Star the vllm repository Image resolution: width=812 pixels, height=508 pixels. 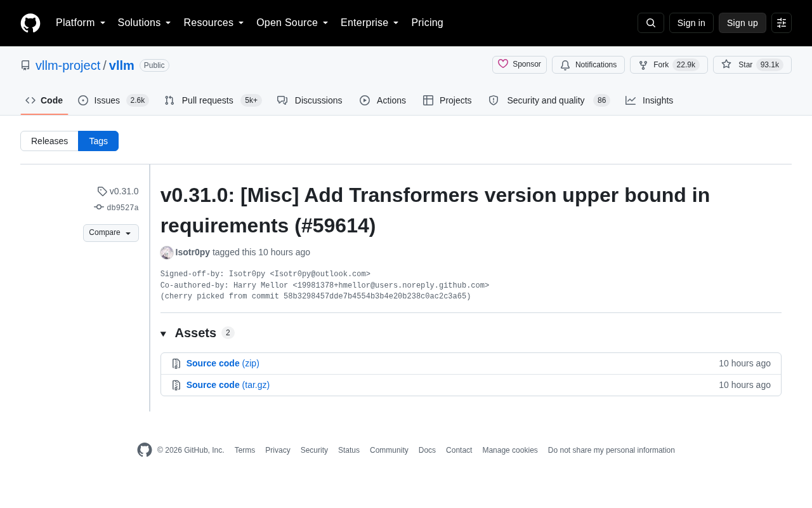(752, 65)
